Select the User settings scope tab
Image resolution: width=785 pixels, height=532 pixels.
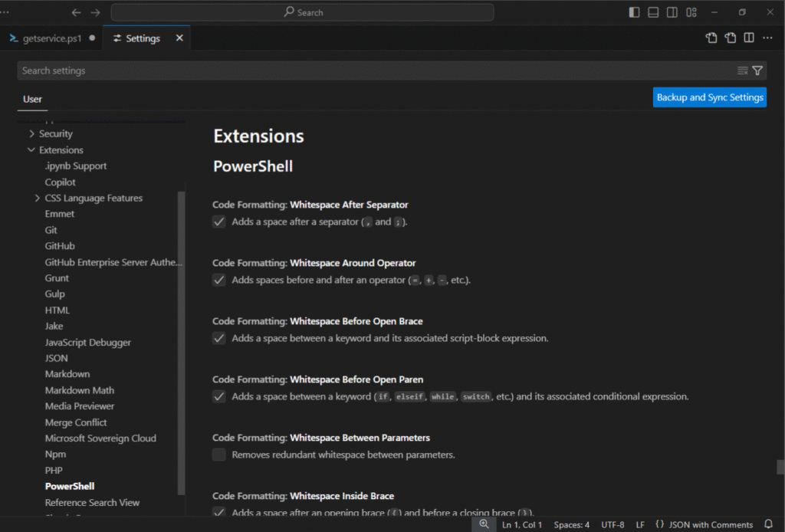pos(32,99)
